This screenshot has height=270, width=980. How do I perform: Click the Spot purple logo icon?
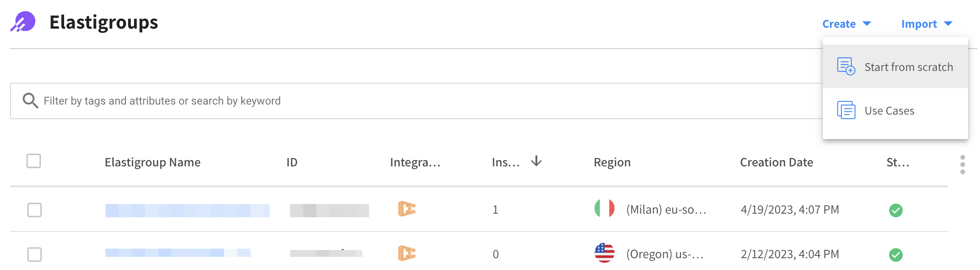[23, 22]
